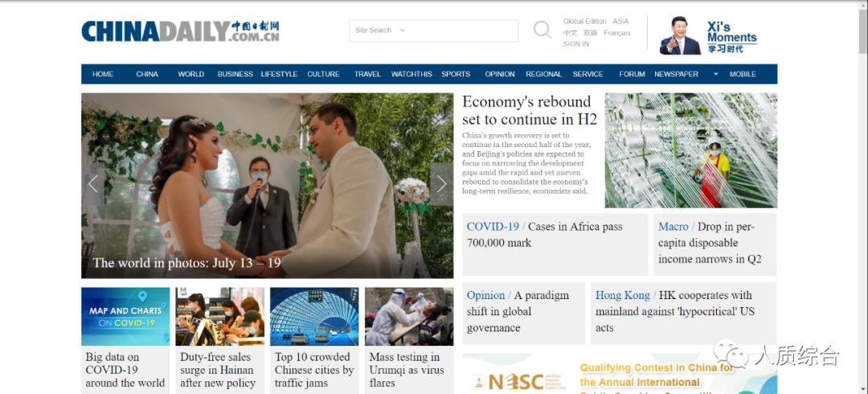Click the China Daily logo
Screen dimensions: 868x394
coord(181,31)
